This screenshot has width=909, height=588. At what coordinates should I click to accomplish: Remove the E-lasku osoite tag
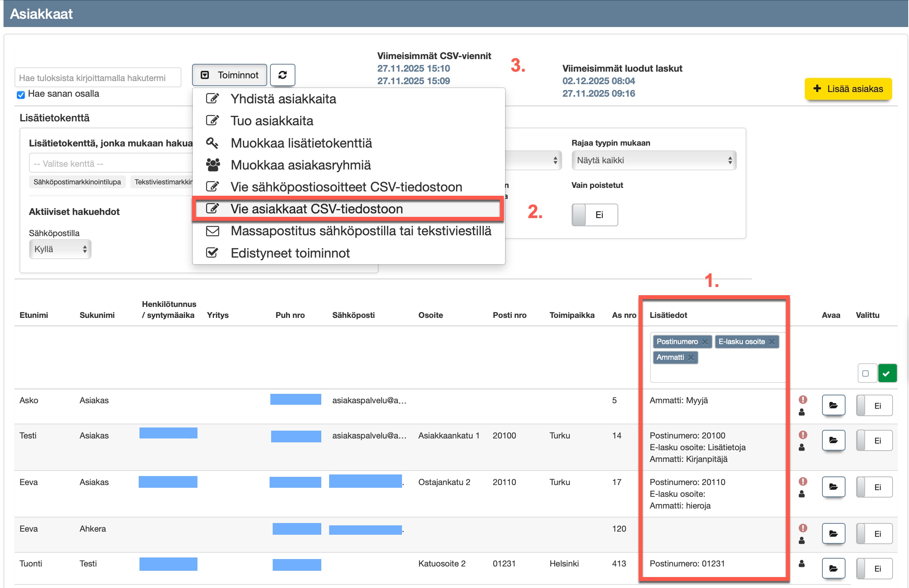[x=772, y=342]
